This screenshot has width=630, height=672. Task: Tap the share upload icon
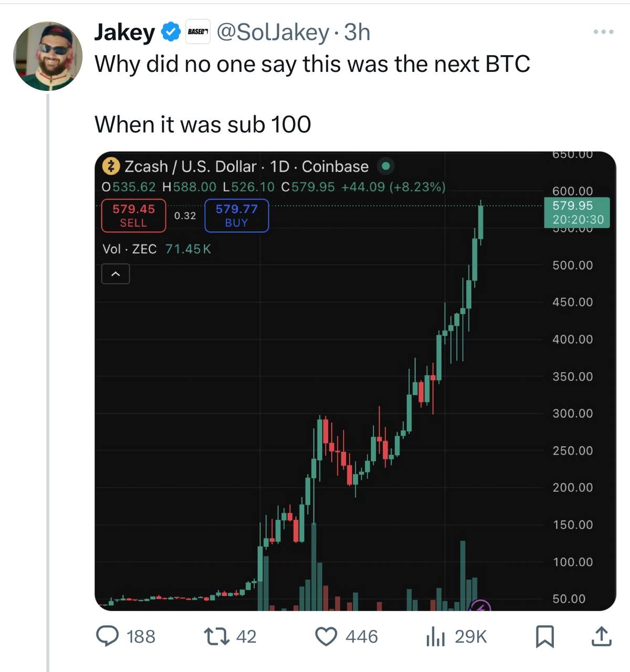click(x=601, y=636)
